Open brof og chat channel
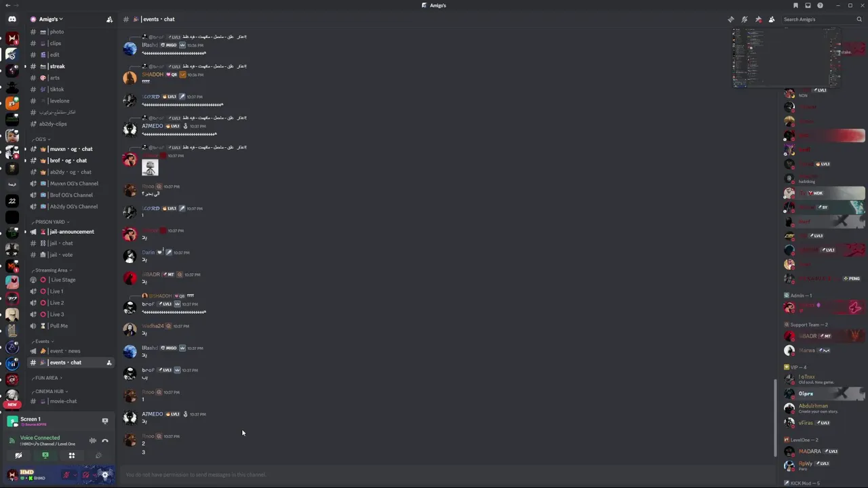 (71, 161)
